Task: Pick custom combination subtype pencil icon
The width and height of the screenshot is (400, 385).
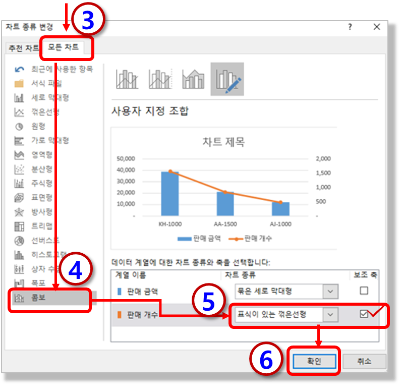Action: pos(227,79)
